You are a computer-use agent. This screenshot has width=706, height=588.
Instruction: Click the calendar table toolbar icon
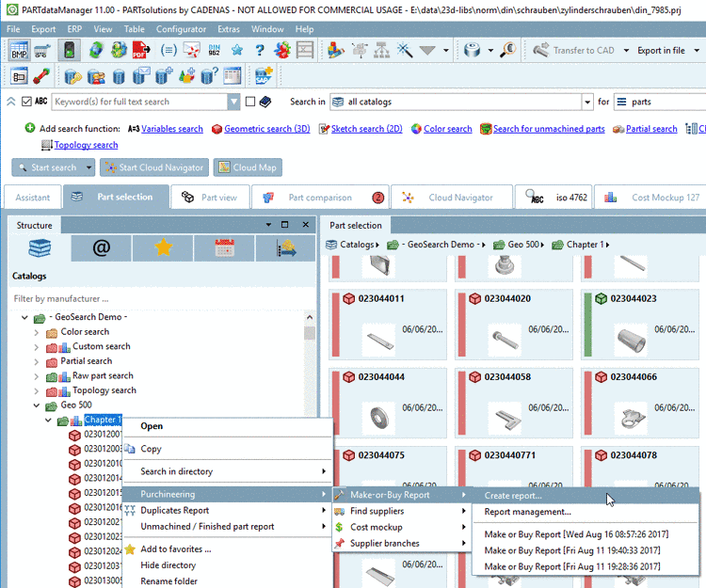pyautogui.click(x=232, y=75)
